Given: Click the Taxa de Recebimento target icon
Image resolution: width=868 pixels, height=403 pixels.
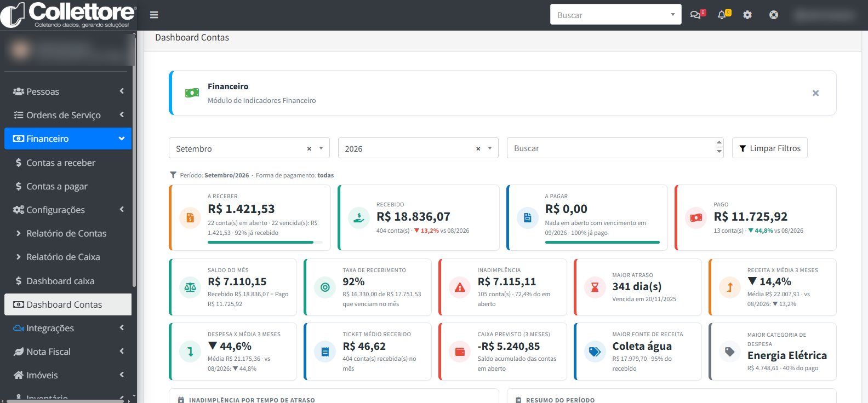Looking at the screenshot, I should coord(325,287).
